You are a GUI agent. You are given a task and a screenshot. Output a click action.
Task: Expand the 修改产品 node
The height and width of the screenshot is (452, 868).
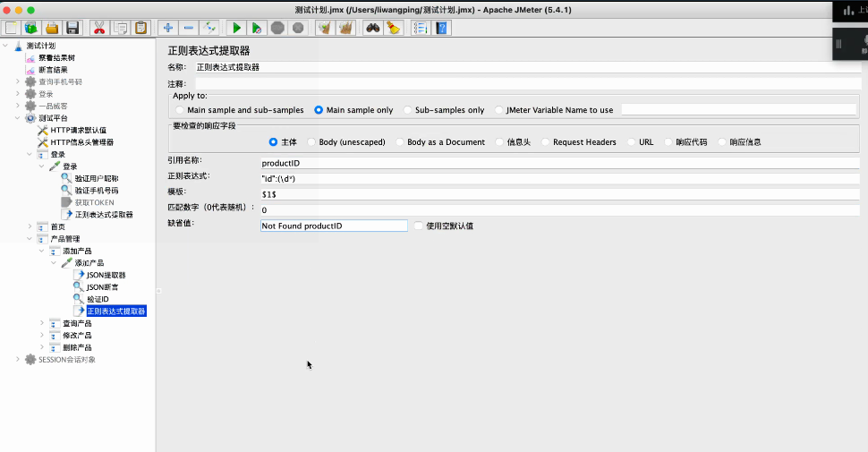click(42, 335)
